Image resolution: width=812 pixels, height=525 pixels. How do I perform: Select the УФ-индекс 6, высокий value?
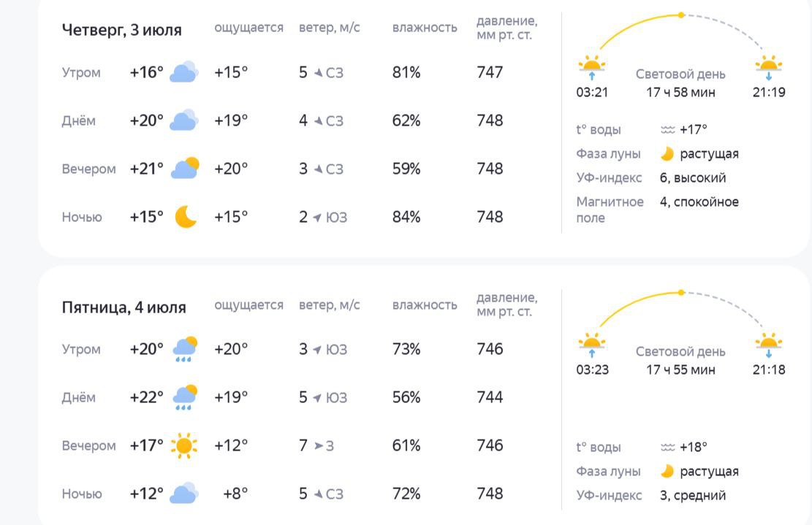click(x=693, y=178)
